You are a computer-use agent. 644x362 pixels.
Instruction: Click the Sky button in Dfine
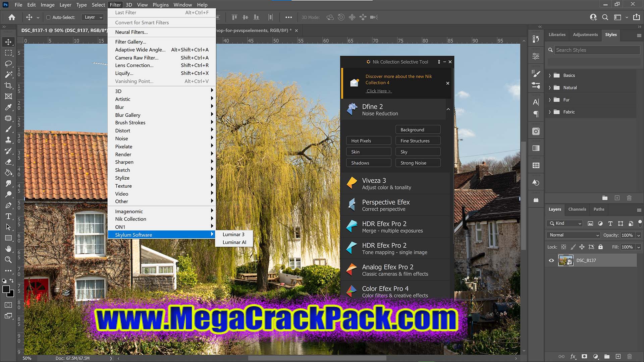point(418,152)
